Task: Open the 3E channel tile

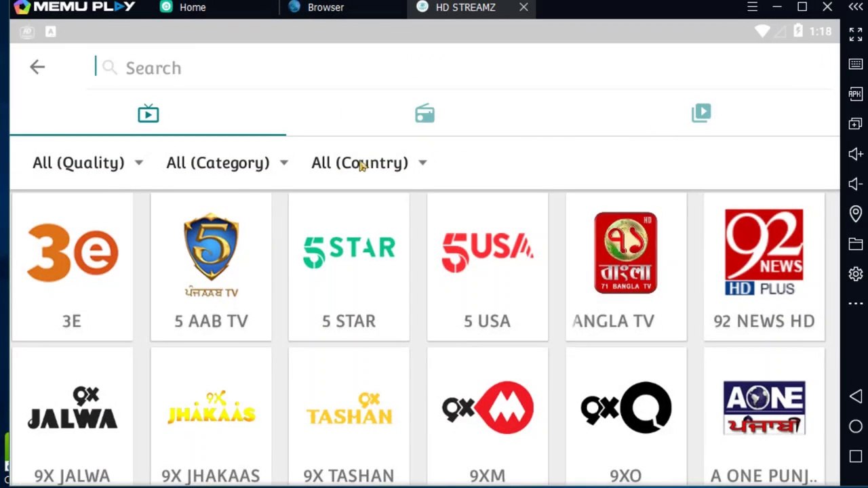Action: point(72,266)
